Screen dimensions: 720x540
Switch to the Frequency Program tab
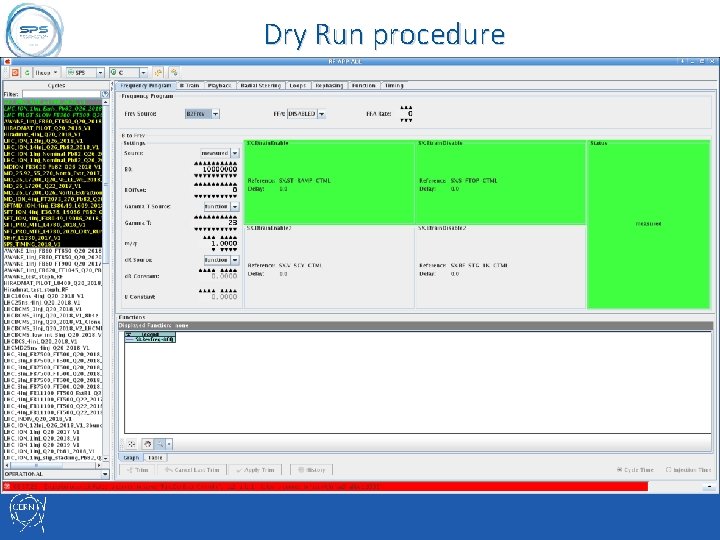pyautogui.click(x=146, y=85)
